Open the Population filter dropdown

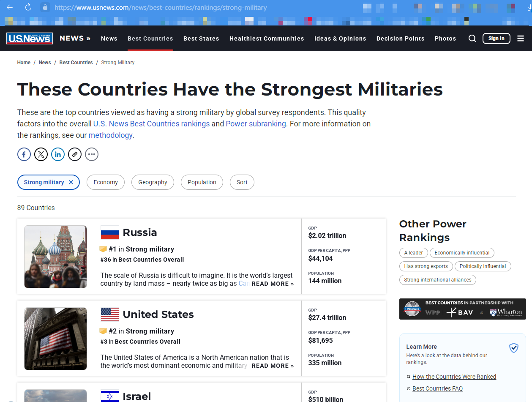(202, 182)
